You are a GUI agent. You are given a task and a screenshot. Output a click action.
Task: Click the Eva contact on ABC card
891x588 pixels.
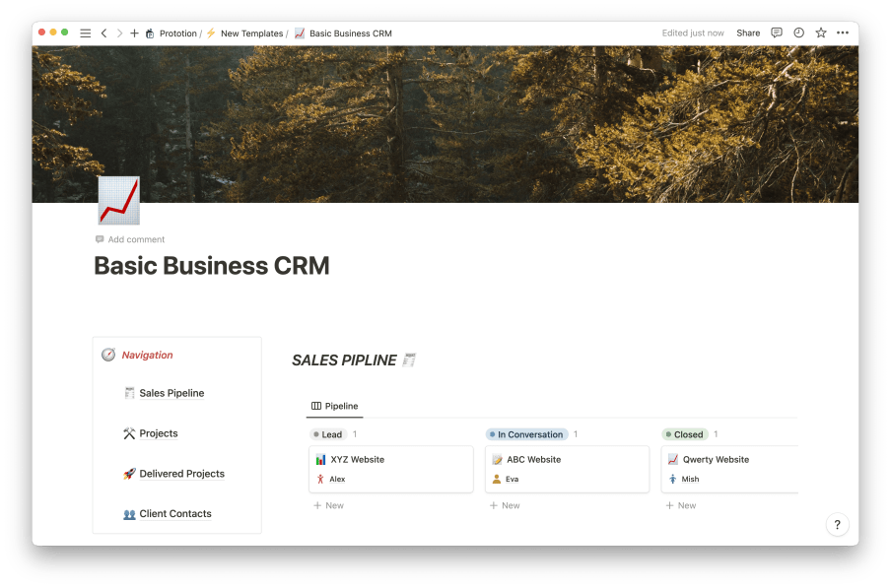click(x=506, y=479)
